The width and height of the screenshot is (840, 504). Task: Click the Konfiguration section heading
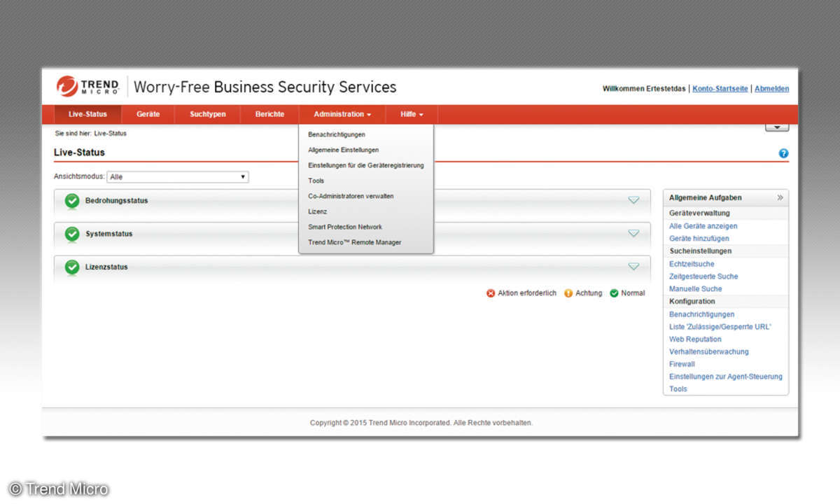point(692,301)
